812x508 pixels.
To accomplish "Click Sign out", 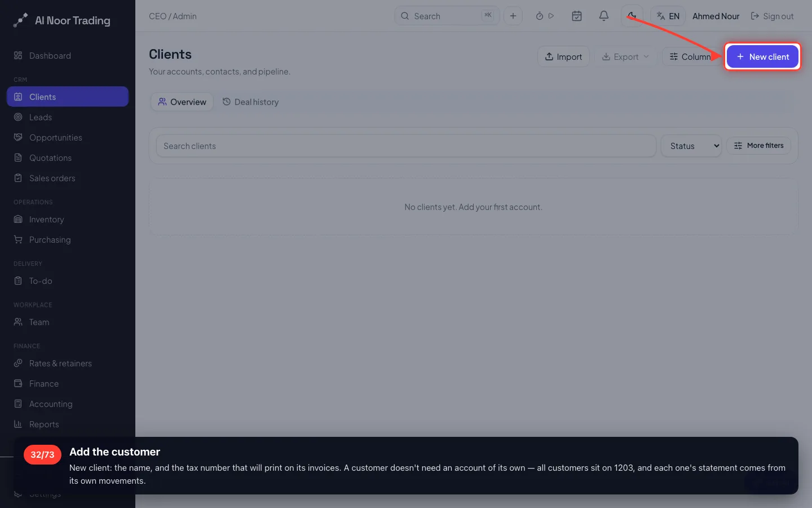I will pyautogui.click(x=772, y=16).
